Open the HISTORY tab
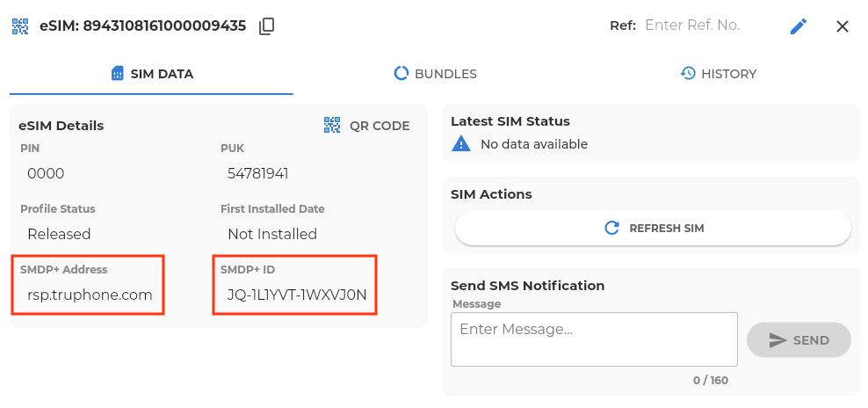The width and height of the screenshot is (868, 408). point(718,74)
